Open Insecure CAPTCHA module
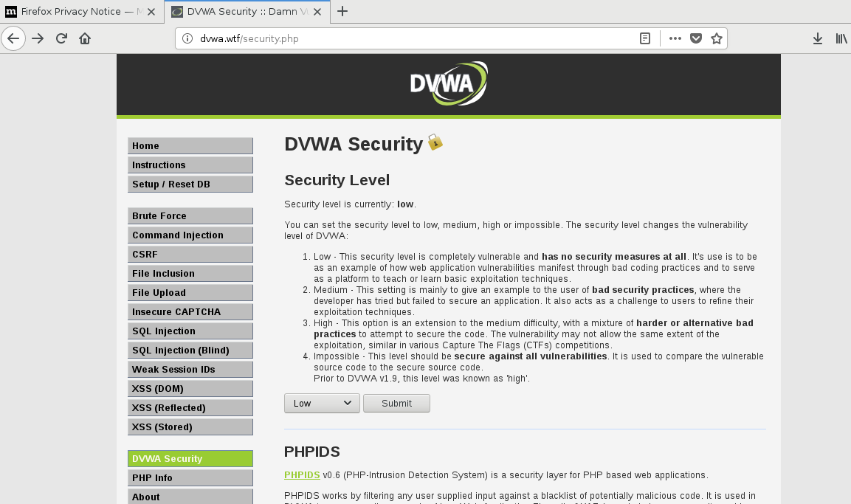 190,312
